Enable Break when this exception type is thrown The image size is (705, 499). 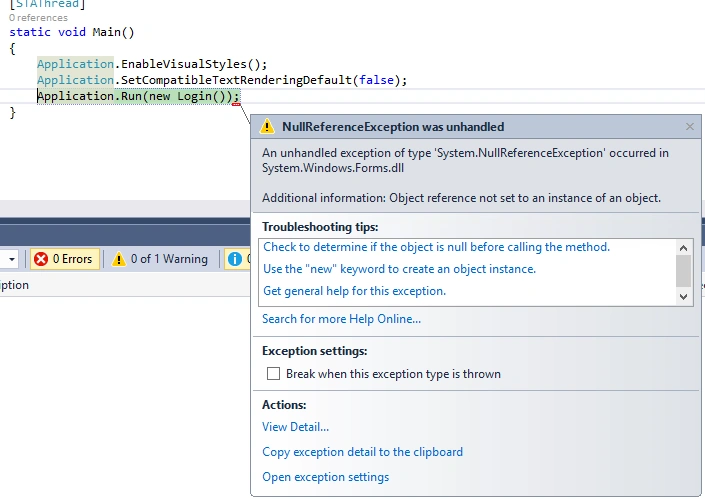pyautogui.click(x=273, y=374)
